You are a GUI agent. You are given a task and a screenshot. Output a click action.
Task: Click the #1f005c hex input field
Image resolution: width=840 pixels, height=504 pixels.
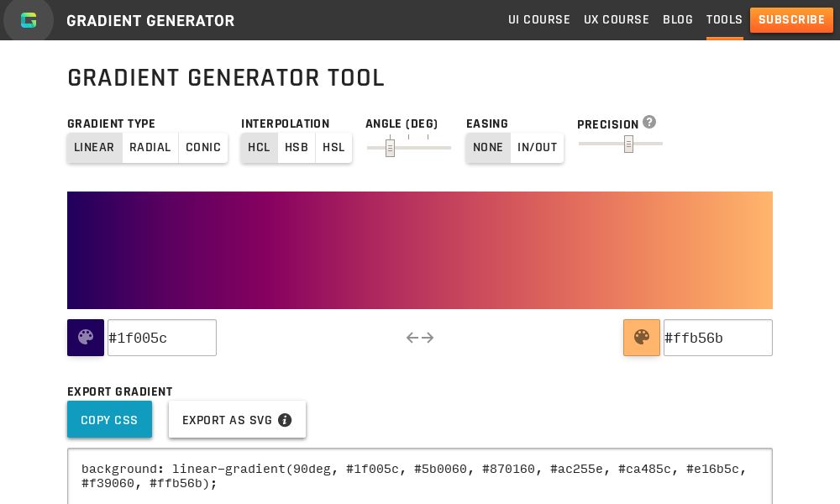click(162, 338)
